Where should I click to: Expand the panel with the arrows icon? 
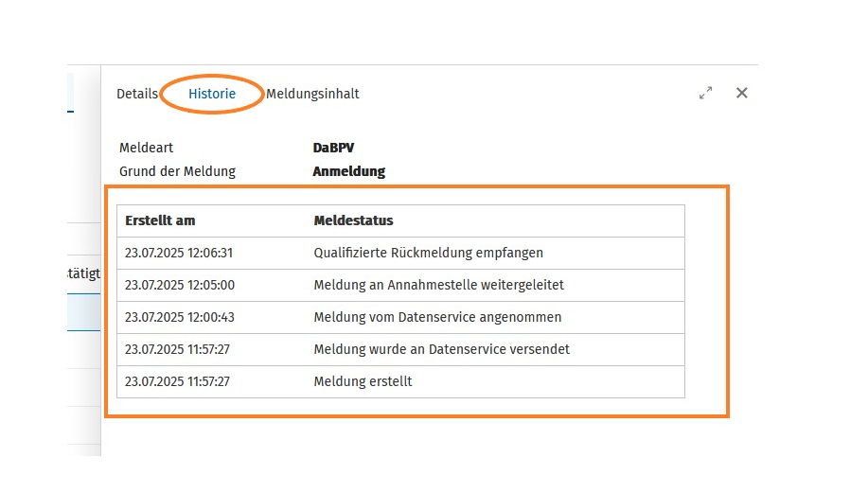[705, 93]
